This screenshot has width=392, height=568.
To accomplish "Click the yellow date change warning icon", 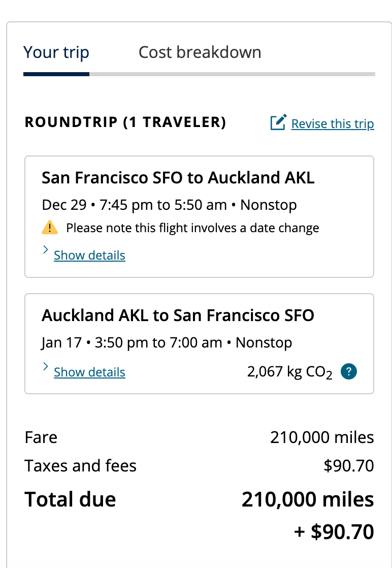I will pos(49,228).
